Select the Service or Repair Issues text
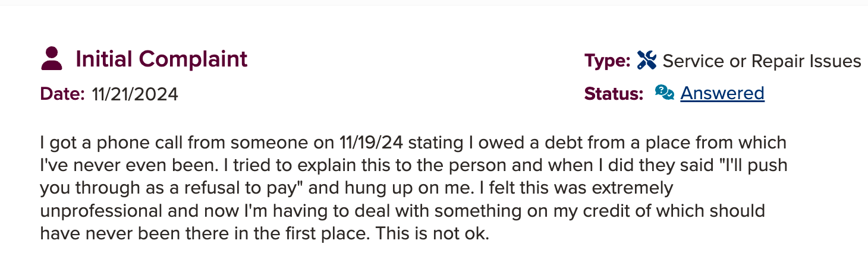 (x=762, y=61)
